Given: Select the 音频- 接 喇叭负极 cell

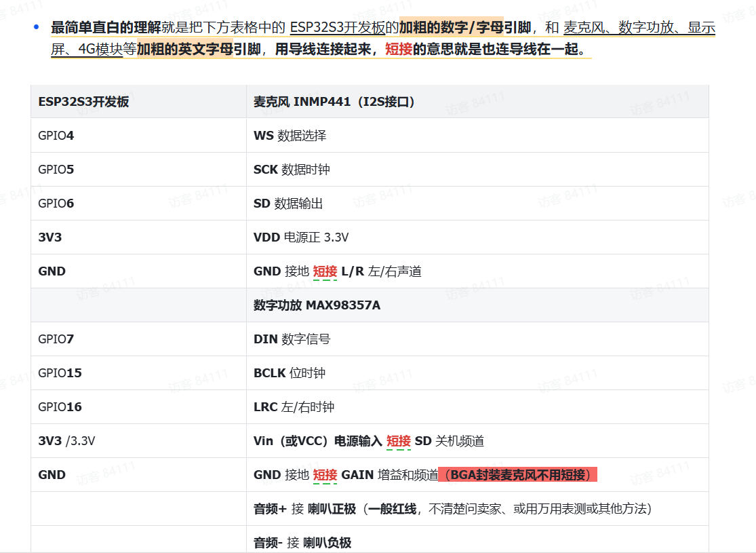Looking at the screenshot, I should tap(477, 539).
